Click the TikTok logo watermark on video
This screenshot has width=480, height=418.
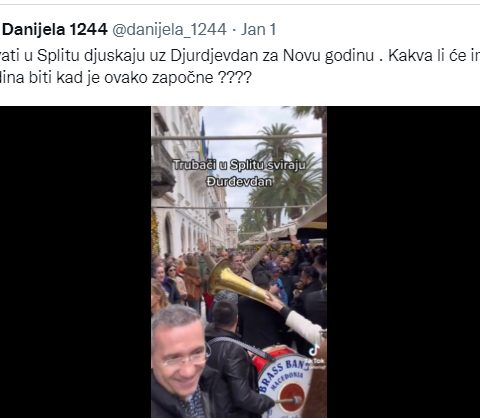pyautogui.click(x=314, y=351)
